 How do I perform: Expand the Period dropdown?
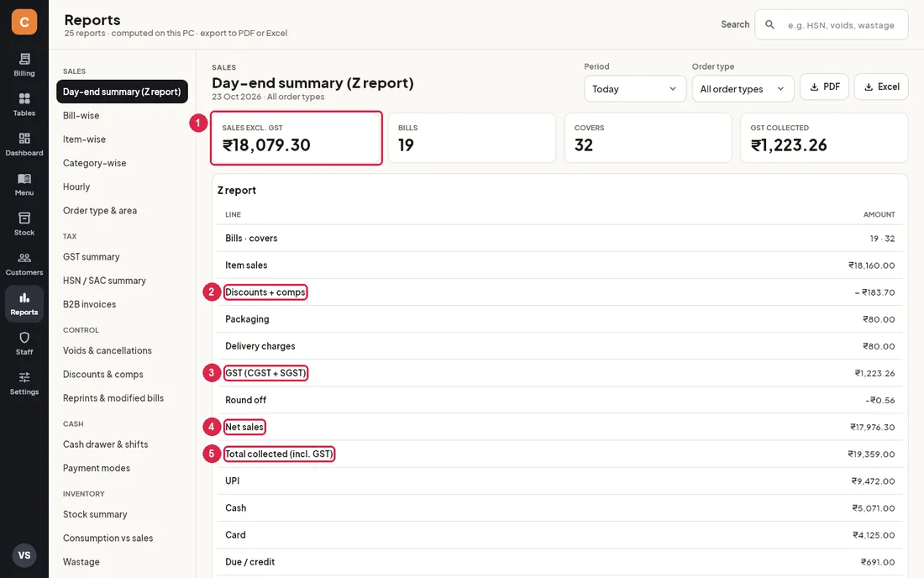(x=635, y=89)
